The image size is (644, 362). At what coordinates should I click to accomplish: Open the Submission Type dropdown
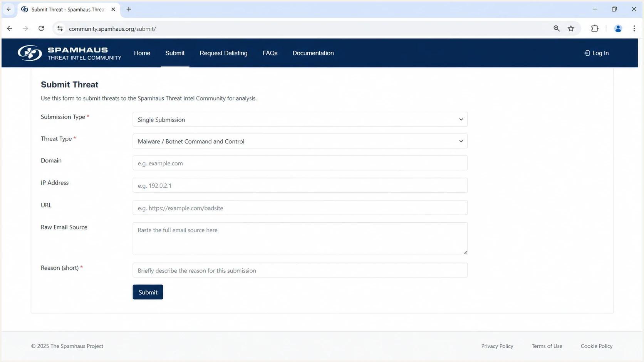pyautogui.click(x=300, y=119)
